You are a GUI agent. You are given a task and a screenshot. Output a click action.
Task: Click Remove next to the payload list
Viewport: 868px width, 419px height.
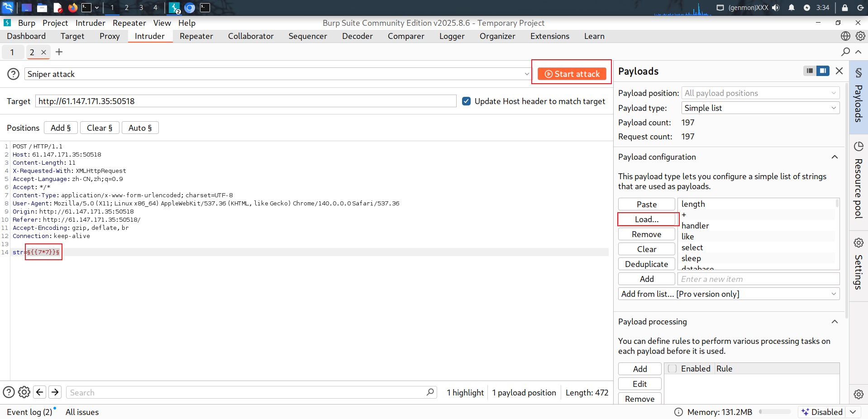pos(646,234)
